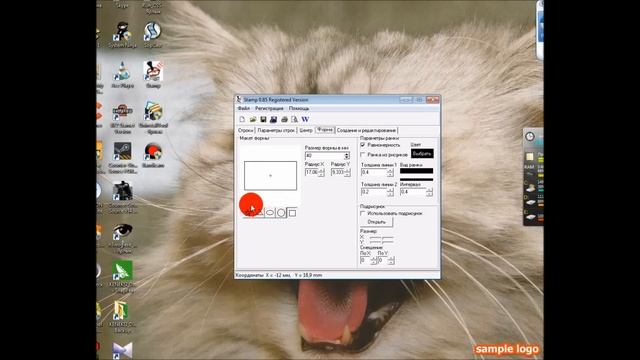Open the Файл menu

[x=244, y=108]
